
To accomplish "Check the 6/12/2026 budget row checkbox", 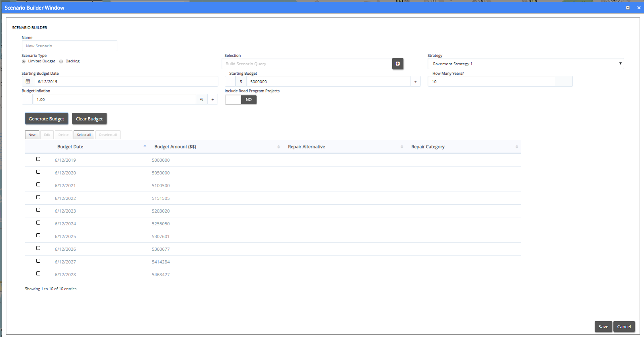I will [38, 248].
